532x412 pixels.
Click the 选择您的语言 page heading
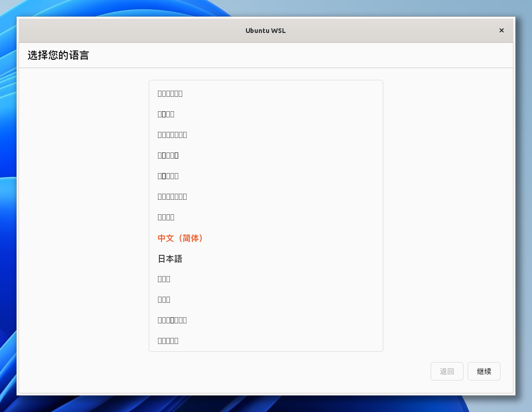58,56
